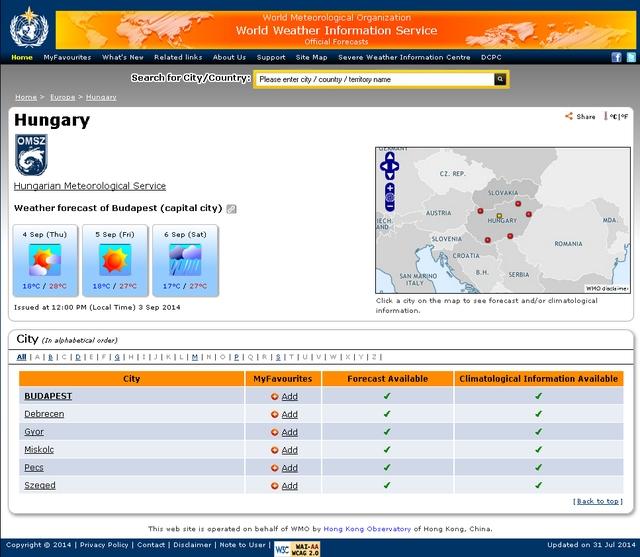Open Severe Weather Information Centre
640x557 pixels.
pyautogui.click(x=404, y=57)
